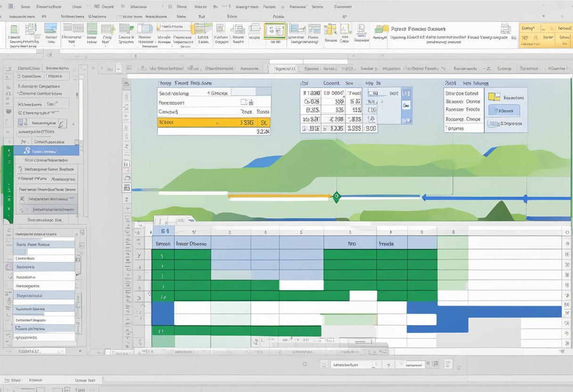Toggle the checkbox icon in the top-left chart table
The image size is (573, 392).
pos(245,101)
